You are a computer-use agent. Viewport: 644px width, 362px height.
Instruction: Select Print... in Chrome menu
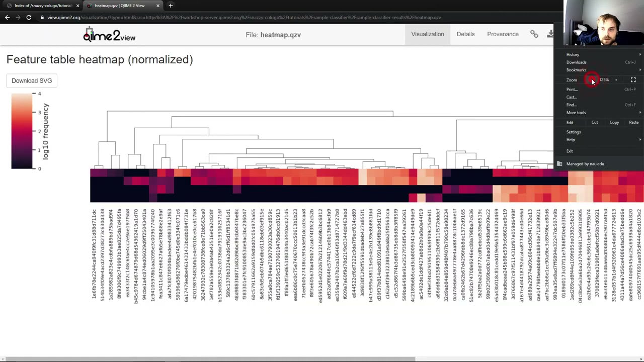(x=599, y=89)
